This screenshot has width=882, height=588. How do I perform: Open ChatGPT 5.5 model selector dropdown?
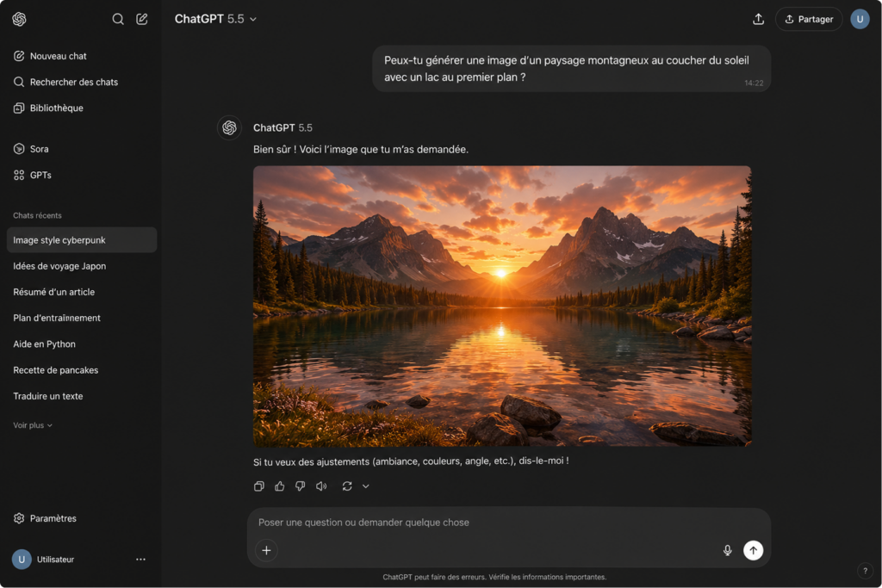pos(215,19)
